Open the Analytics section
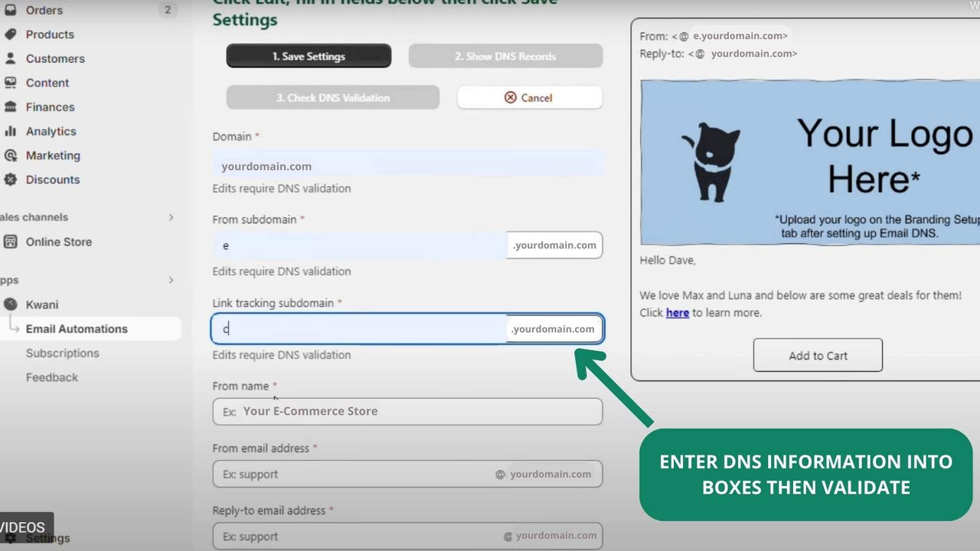This screenshot has height=551, width=980. tap(51, 131)
